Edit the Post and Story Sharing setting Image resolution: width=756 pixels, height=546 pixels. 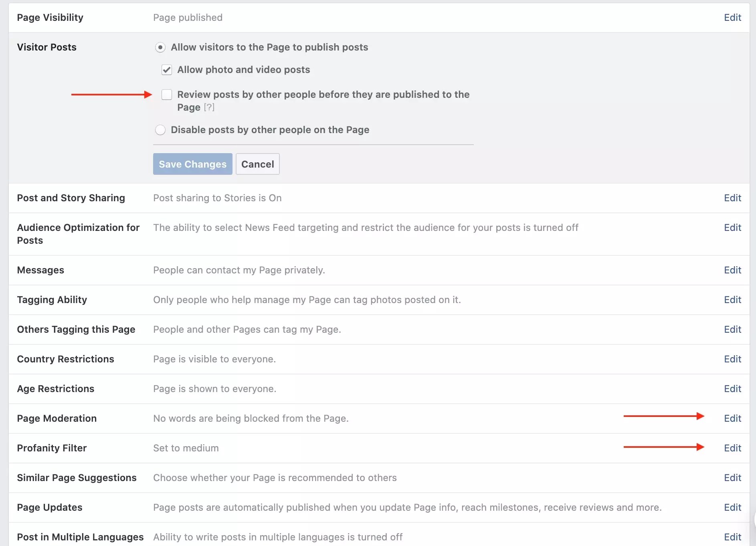tap(732, 198)
